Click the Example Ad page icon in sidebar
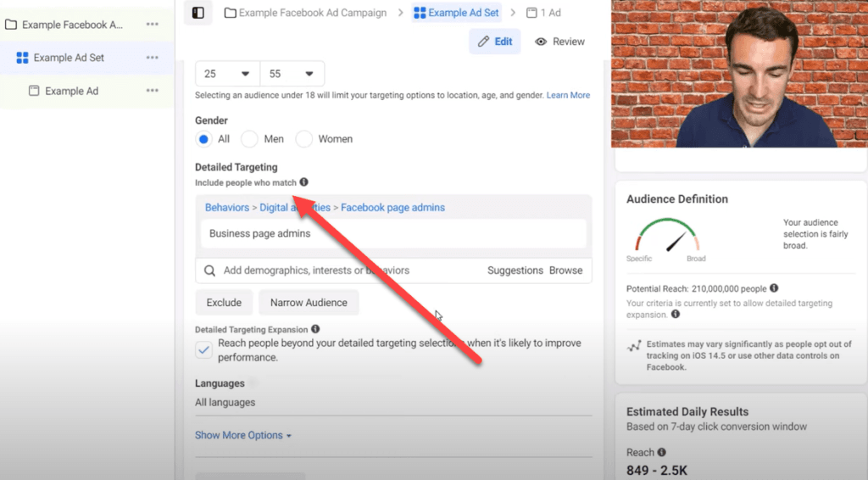This screenshot has height=480, width=868. point(34,91)
